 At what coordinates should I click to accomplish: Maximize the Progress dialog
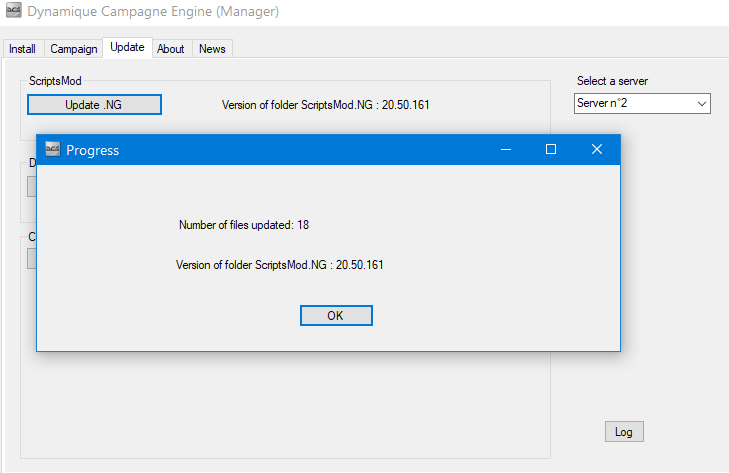pyautogui.click(x=551, y=149)
